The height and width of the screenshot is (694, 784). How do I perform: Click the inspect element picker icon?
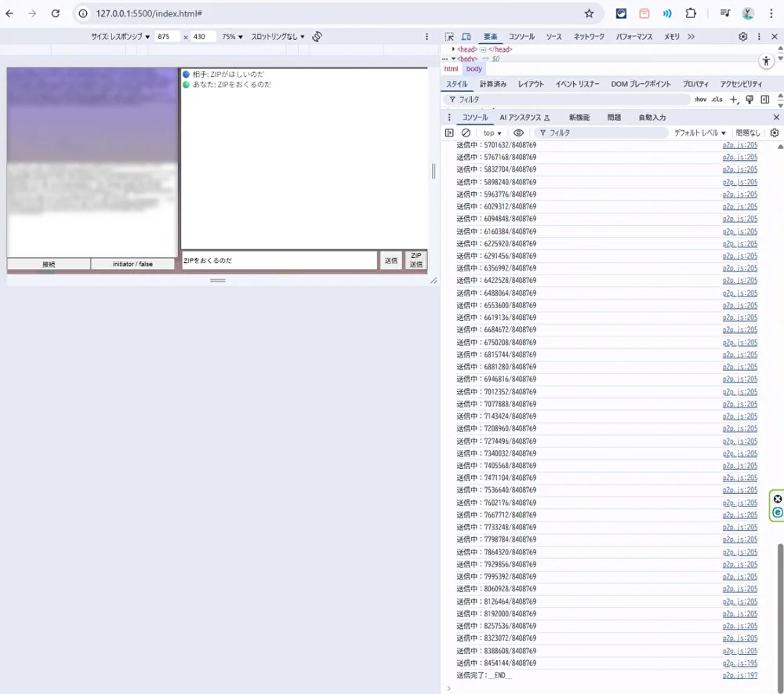point(449,37)
